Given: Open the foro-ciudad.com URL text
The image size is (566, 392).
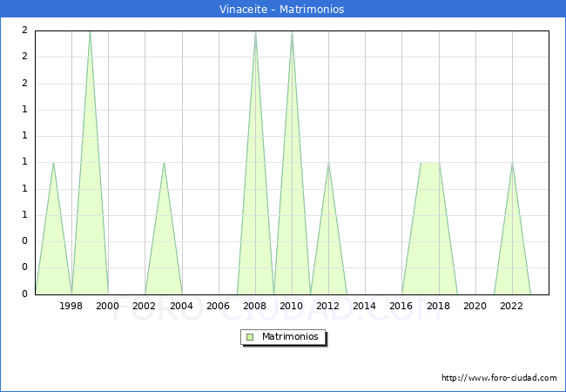Looking at the screenshot, I should (499, 378).
